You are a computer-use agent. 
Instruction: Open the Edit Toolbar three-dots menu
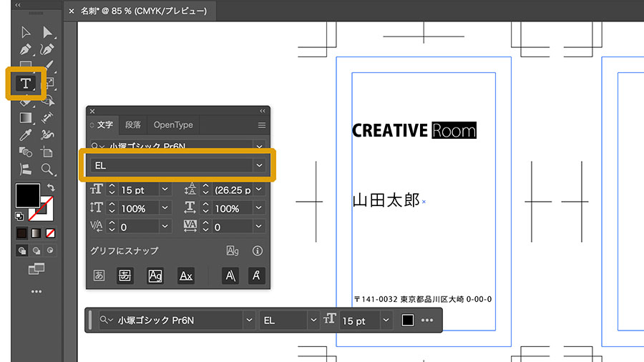tap(36, 291)
